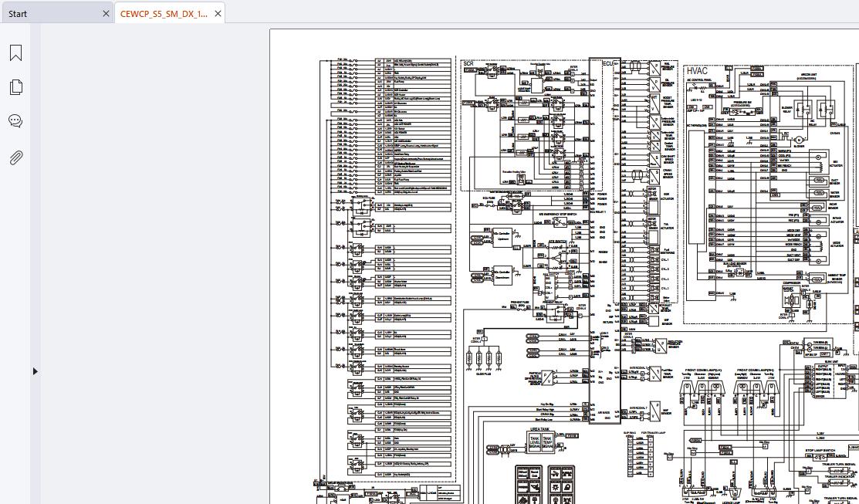This screenshot has width=859, height=504.
Task: Click the STOP LAMP SWITCH label
Action: tap(820, 450)
